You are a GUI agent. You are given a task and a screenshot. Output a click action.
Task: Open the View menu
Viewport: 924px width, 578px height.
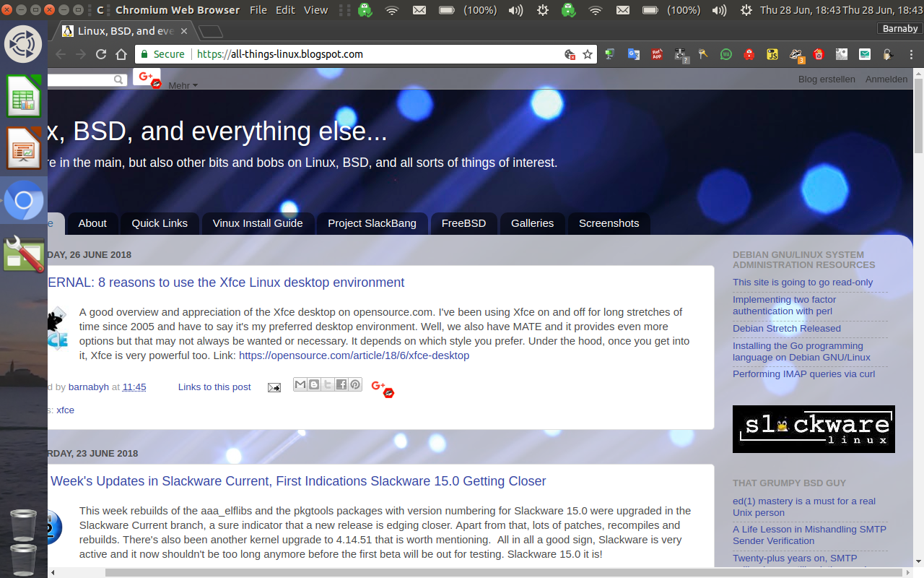point(316,10)
